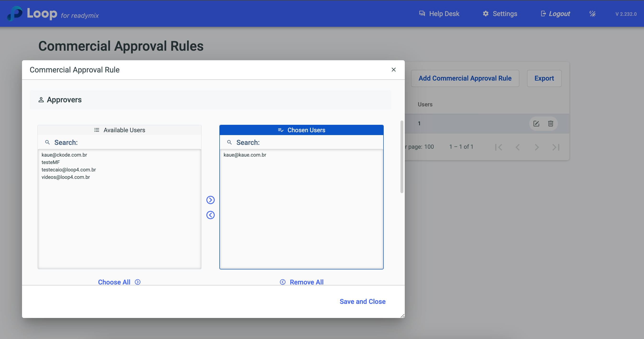Go to the first page arrow

coord(499,147)
